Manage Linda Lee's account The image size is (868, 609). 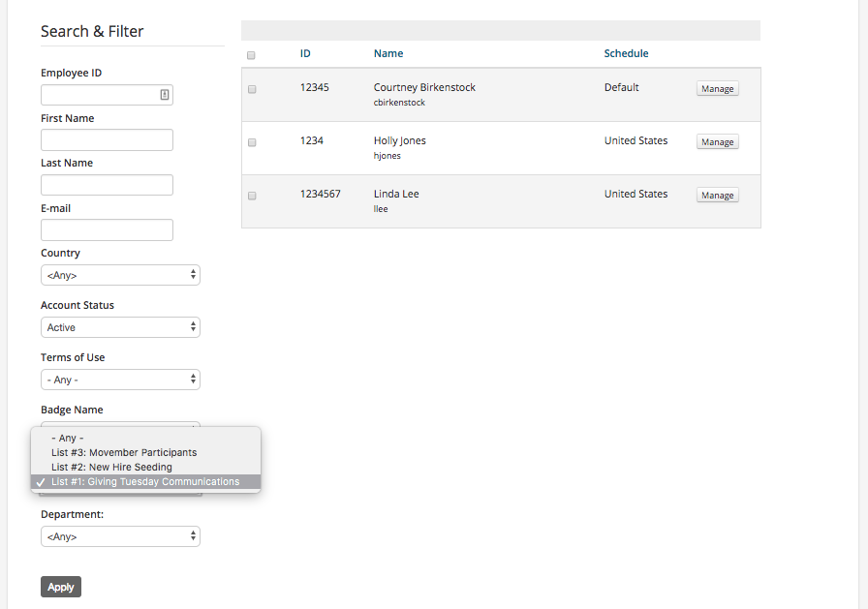pyautogui.click(x=718, y=196)
